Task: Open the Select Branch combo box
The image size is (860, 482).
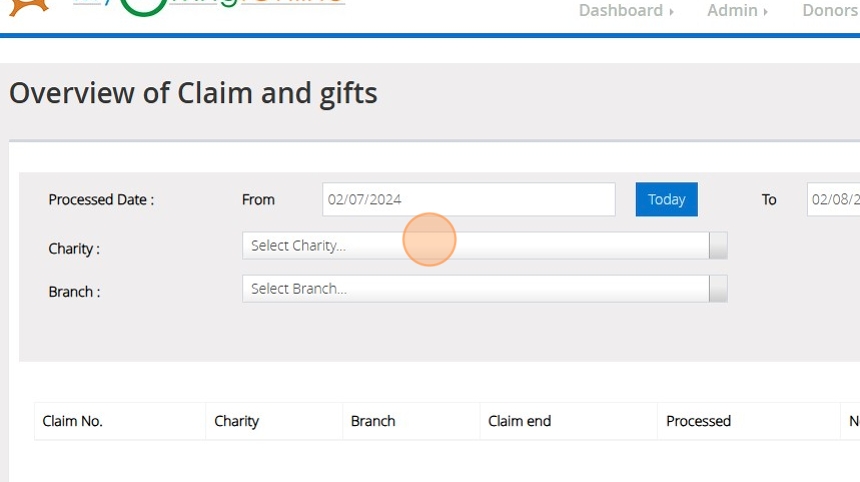Action: pyautogui.click(x=475, y=289)
